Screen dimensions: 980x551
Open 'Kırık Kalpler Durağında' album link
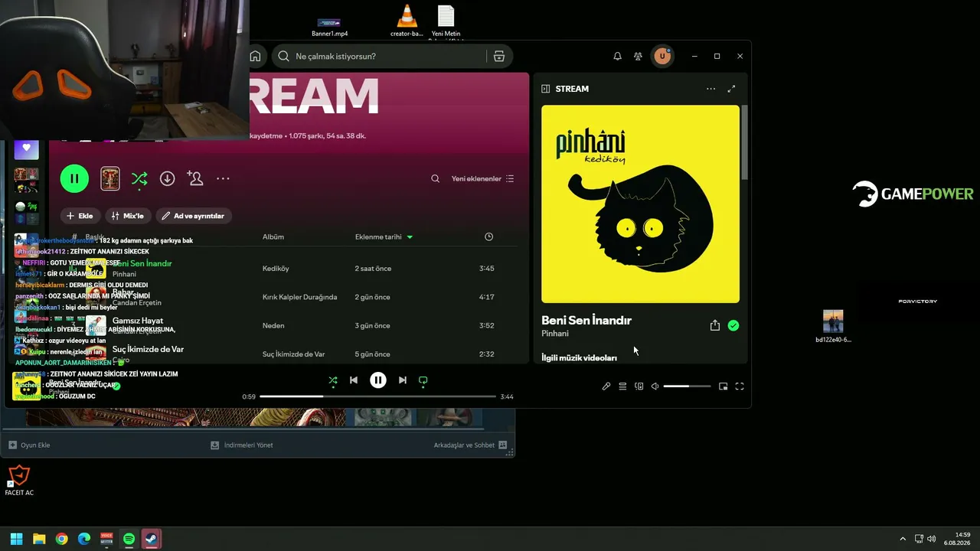point(299,297)
